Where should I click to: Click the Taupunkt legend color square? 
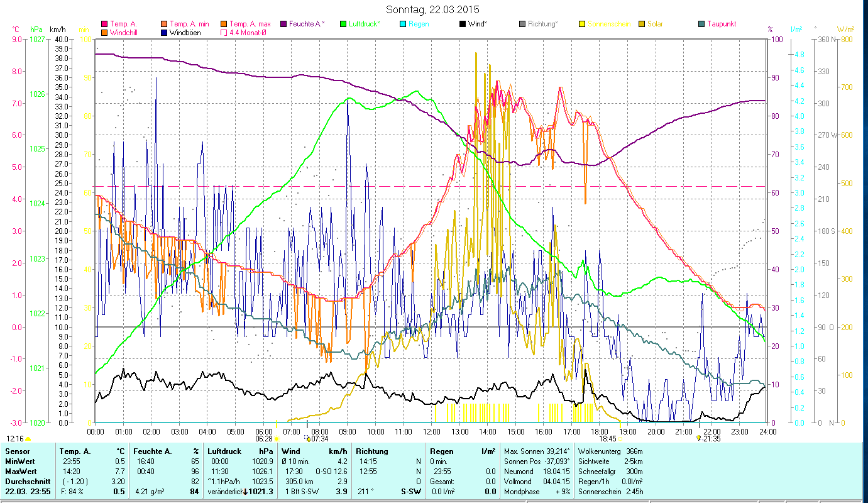[x=701, y=24]
